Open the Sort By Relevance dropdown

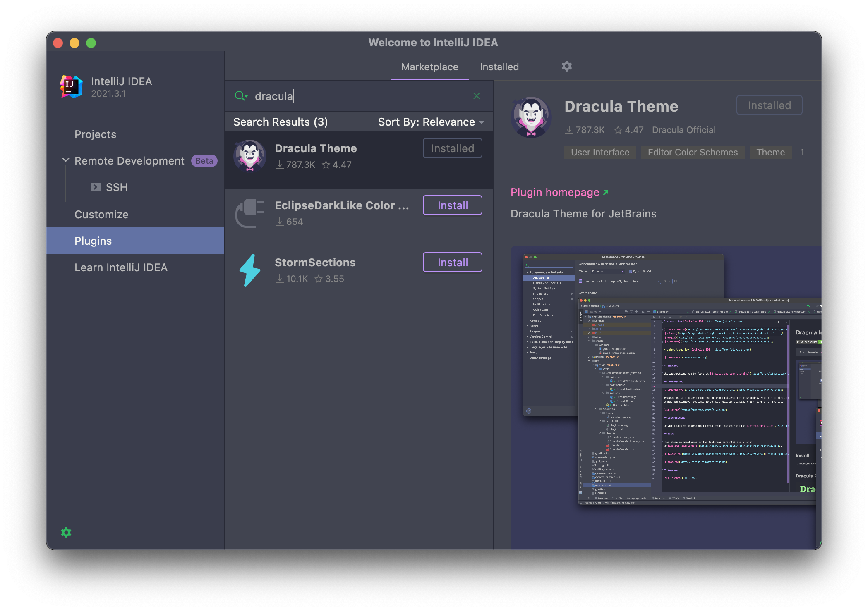click(431, 122)
